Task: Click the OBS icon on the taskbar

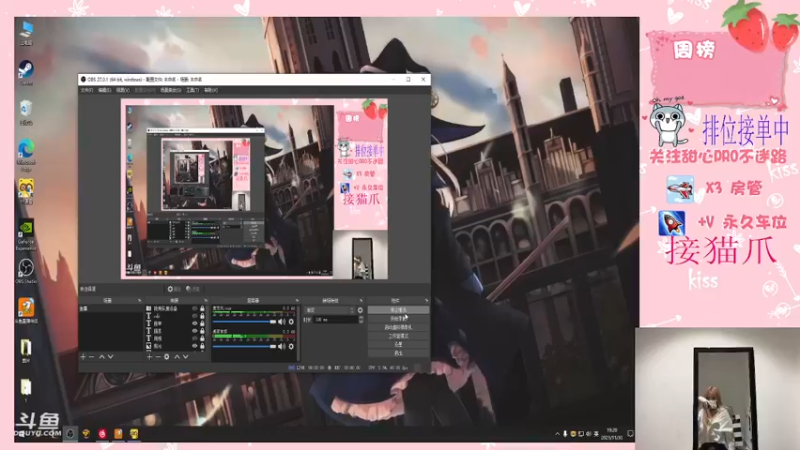Action: tap(70, 434)
